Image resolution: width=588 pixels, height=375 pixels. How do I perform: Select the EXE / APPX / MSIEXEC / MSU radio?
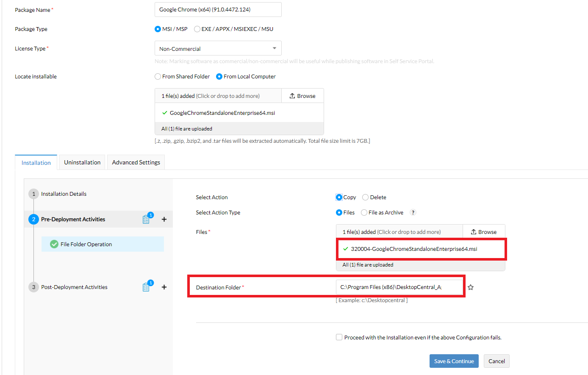pyautogui.click(x=197, y=29)
